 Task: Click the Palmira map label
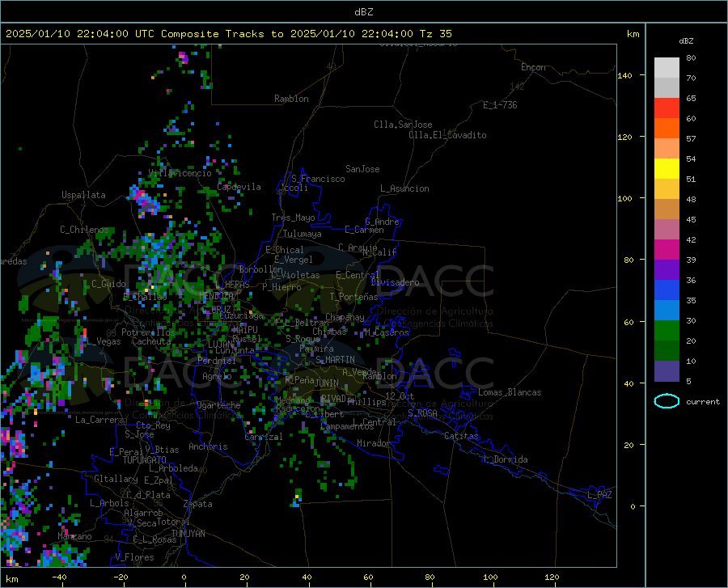[x=316, y=349]
